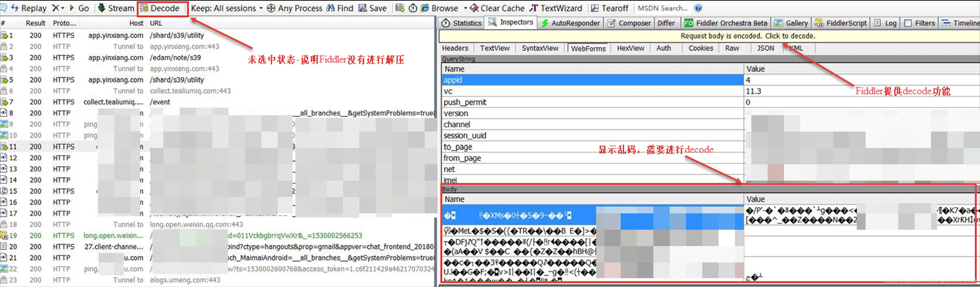Open the FiddlerScript tab
Screen dimensions: 980x287
tap(841, 23)
